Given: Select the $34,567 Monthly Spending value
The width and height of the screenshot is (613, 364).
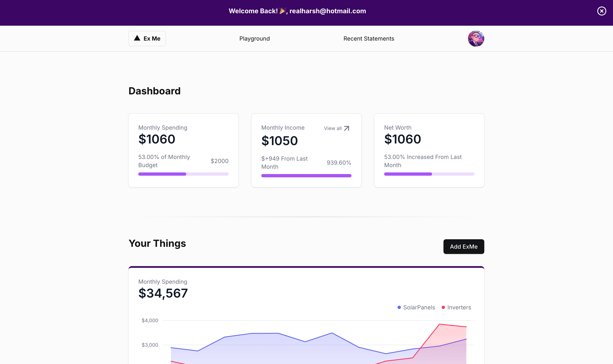Looking at the screenshot, I should pyautogui.click(x=163, y=293).
